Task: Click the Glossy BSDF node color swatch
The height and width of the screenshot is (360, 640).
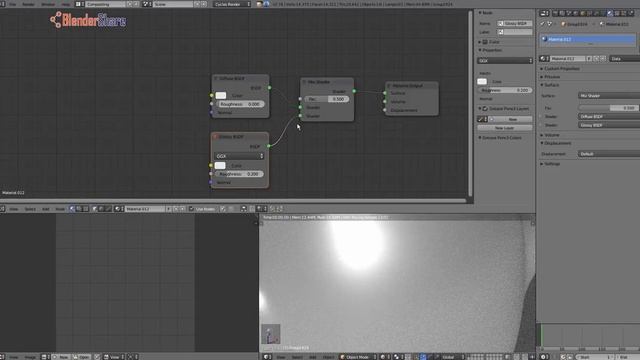Action: point(220,165)
